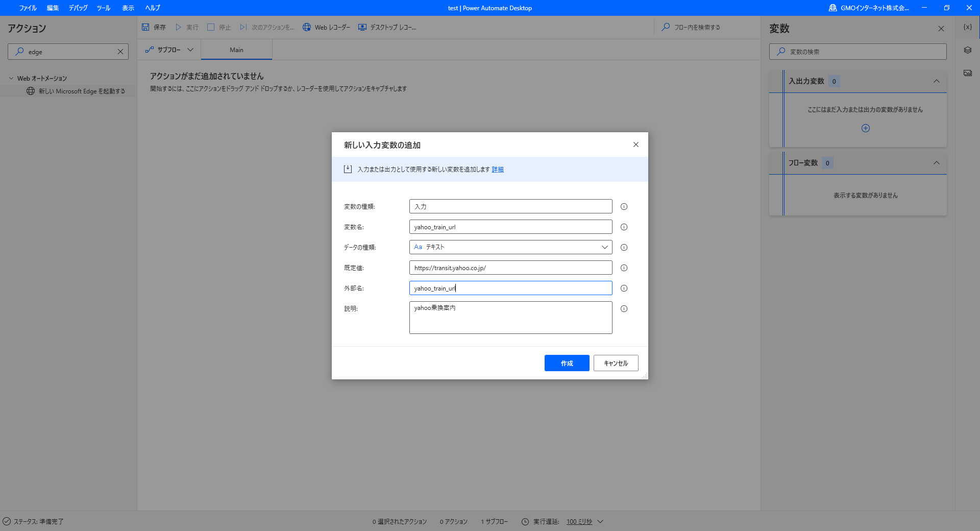Click the ステータス: 準備完了 status text

click(39, 521)
